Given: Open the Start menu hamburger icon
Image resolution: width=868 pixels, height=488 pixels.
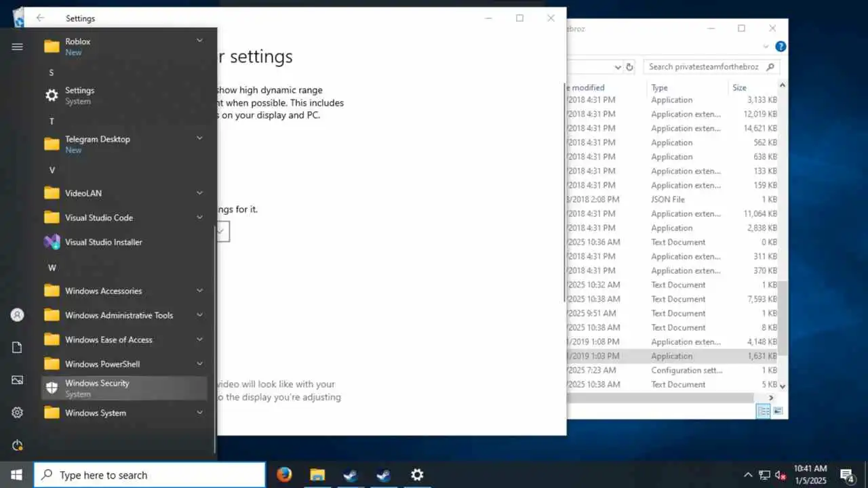Looking at the screenshot, I should pos(18,47).
